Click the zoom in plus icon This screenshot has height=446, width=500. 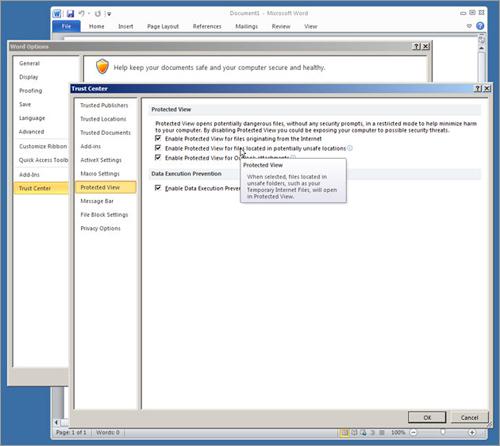(x=472, y=432)
